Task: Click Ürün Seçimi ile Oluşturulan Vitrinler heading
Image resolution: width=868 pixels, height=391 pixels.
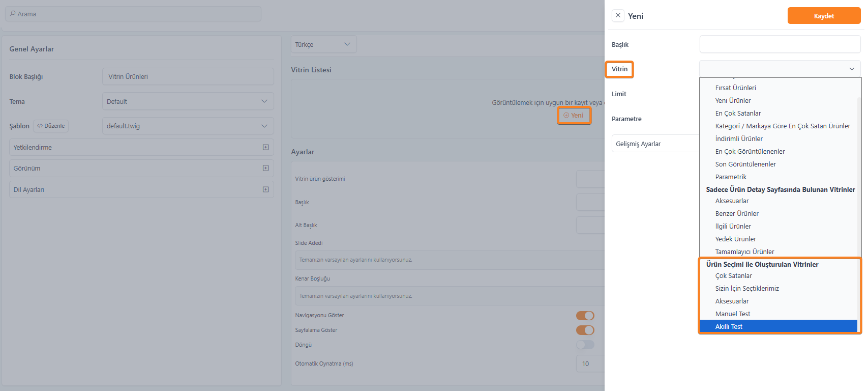Action: 762,264
